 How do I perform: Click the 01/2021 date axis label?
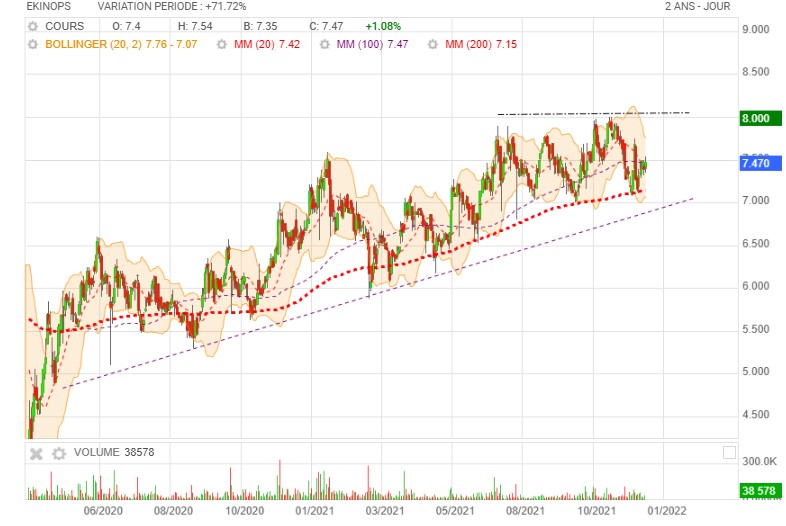pyautogui.click(x=314, y=511)
